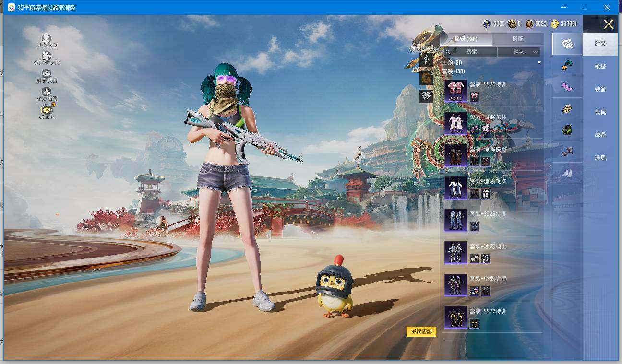Click the first piece icon under 套装-锦衣飞扬
Viewport: 622px width, 364px height.
click(474, 194)
